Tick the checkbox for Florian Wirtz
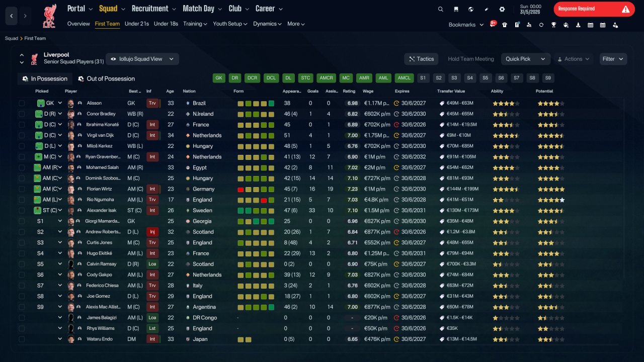Viewport: 644px width, 362px height. [x=22, y=189]
